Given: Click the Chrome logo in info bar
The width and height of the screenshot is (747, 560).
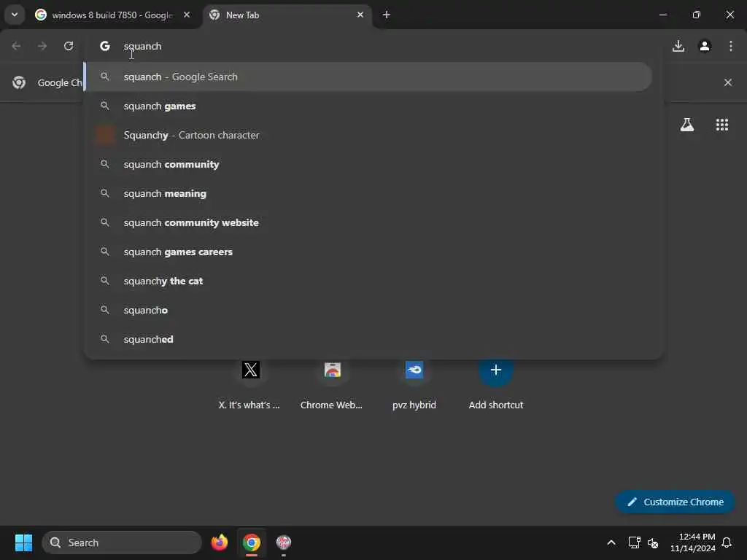Looking at the screenshot, I should pyautogui.click(x=19, y=82).
